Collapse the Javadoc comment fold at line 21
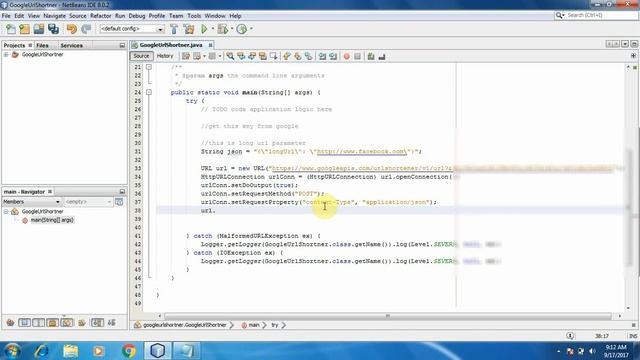This screenshot has width=640, height=360. [149, 67]
